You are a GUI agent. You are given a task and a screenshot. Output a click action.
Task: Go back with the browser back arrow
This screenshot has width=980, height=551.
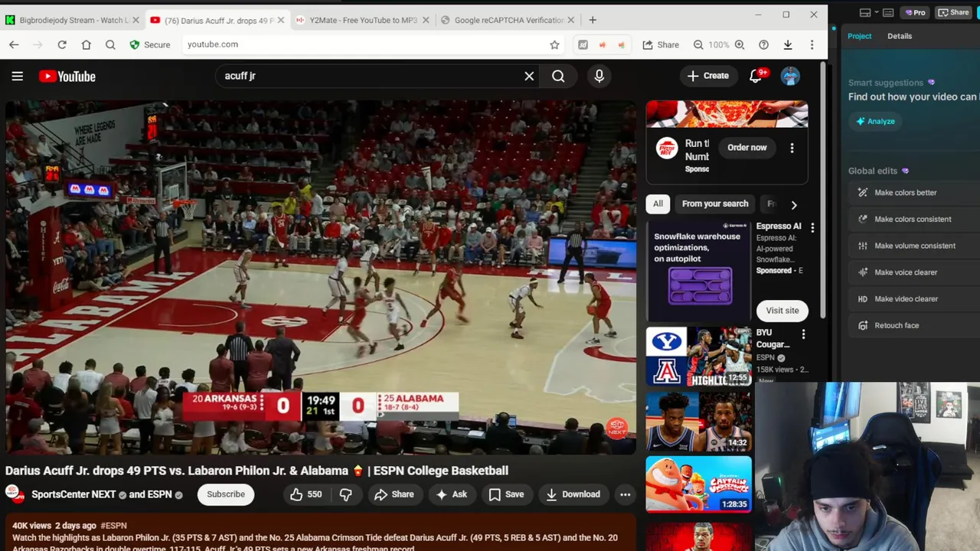(x=14, y=44)
